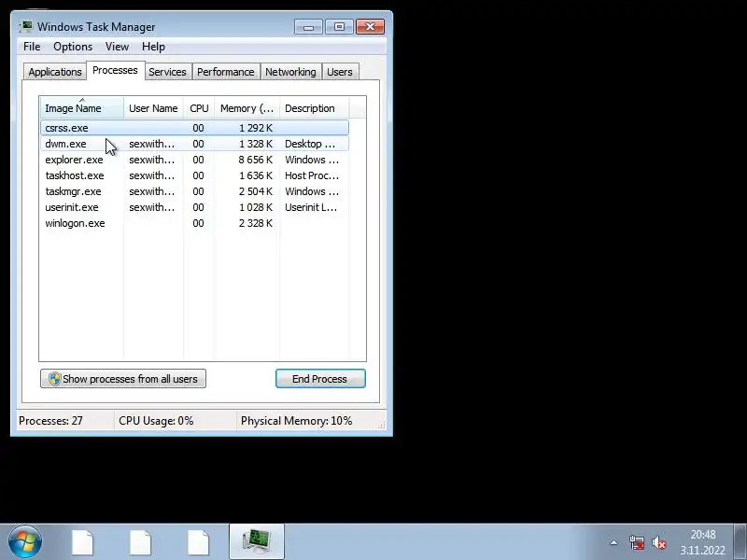Sort by User Name column header
Image resolution: width=747 pixels, height=560 pixels.
pyautogui.click(x=153, y=108)
